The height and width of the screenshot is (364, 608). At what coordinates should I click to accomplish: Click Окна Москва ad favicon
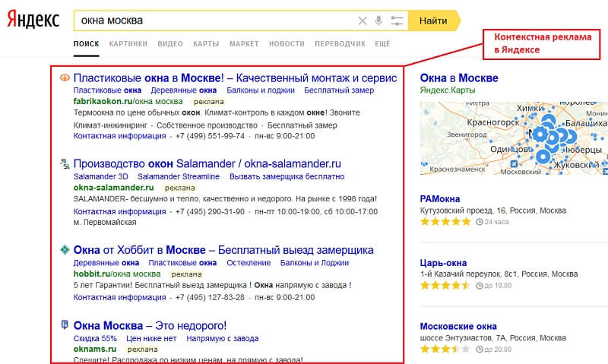point(65,325)
